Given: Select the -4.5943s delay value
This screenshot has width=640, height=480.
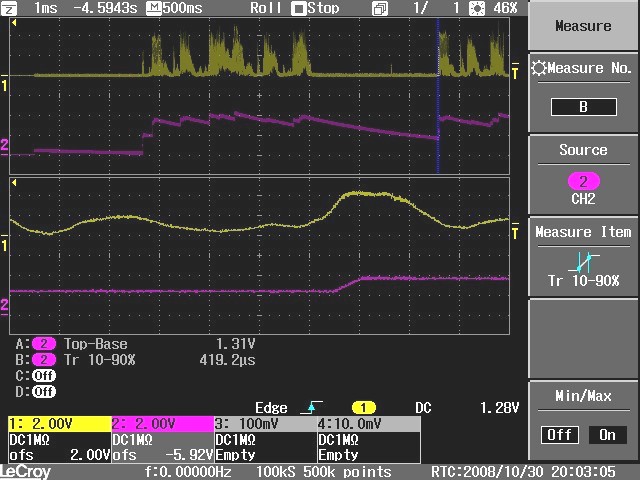Looking at the screenshot, I should point(105,8).
